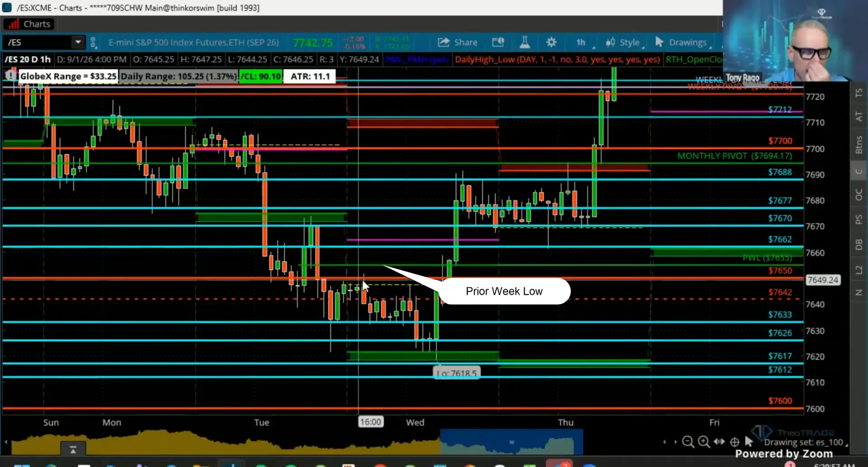Open the Drawing set es_100 selector
Viewport: 868px width, 467px height.
tap(806, 442)
